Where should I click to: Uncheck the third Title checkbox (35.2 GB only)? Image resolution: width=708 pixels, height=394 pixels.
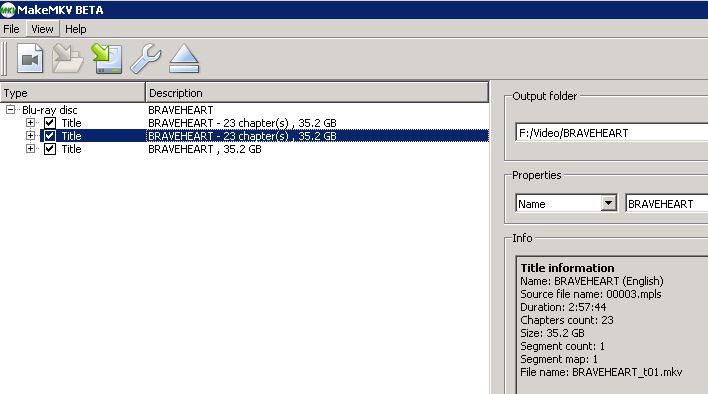pyautogui.click(x=50, y=149)
